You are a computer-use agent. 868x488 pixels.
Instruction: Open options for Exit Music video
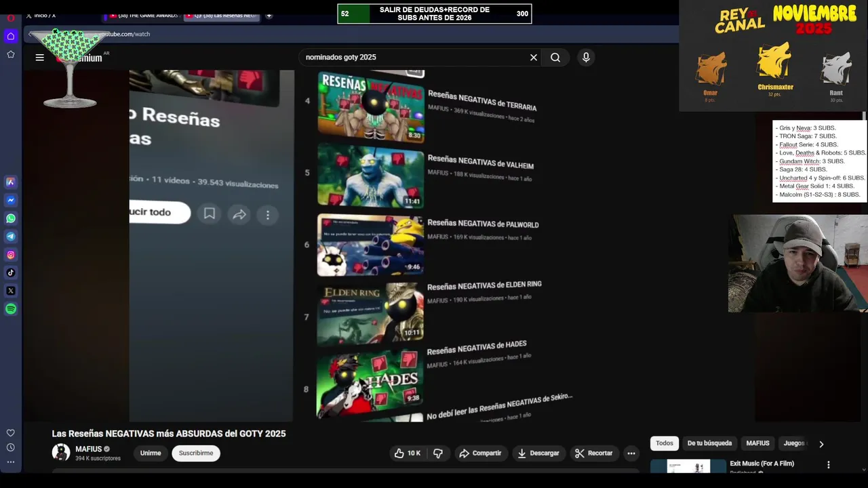[x=828, y=465]
